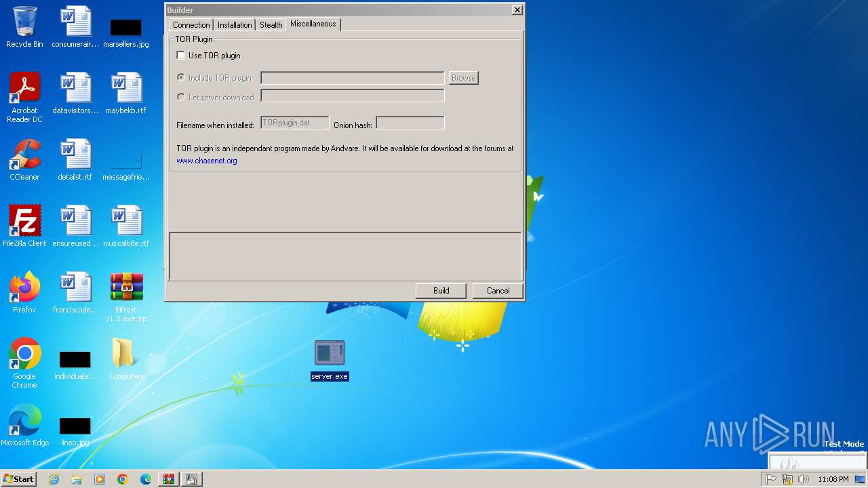Click Chrome icon in taskbar
Viewport: 868px width, 488px height.
point(123,479)
